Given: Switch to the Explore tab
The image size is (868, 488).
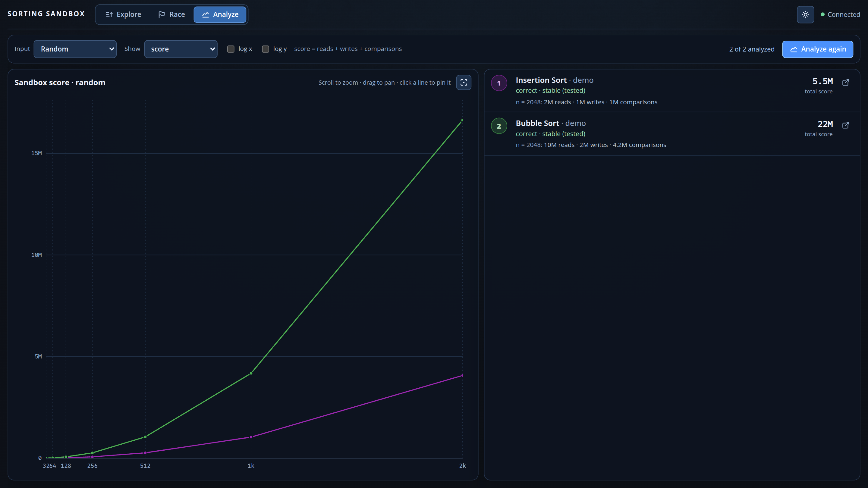Looking at the screenshot, I should [x=123, y=14].
